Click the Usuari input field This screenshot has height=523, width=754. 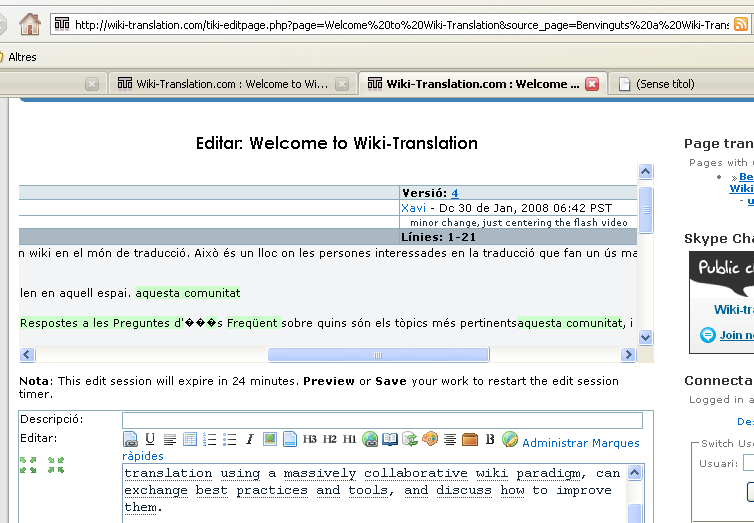[x=748, y=463]
